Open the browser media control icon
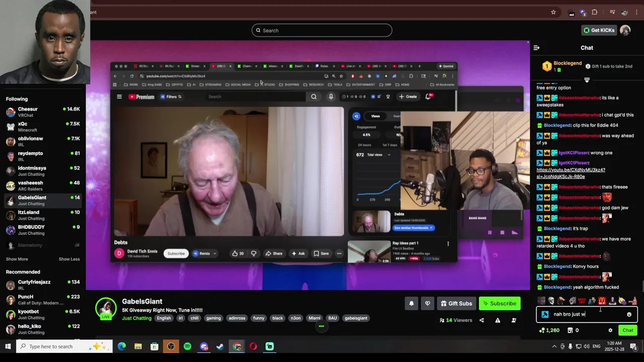Screen dimensions: 644x362 (612, 12)
